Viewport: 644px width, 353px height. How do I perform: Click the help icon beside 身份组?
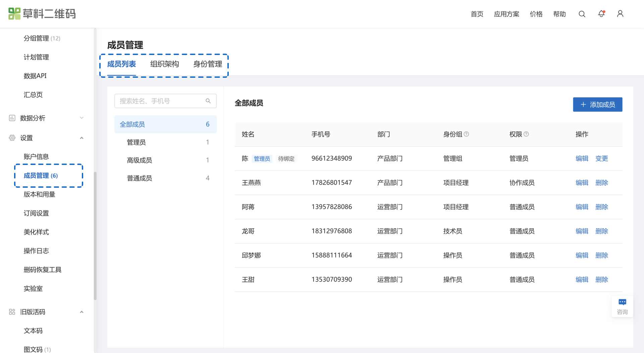click(x=466, y=134)
